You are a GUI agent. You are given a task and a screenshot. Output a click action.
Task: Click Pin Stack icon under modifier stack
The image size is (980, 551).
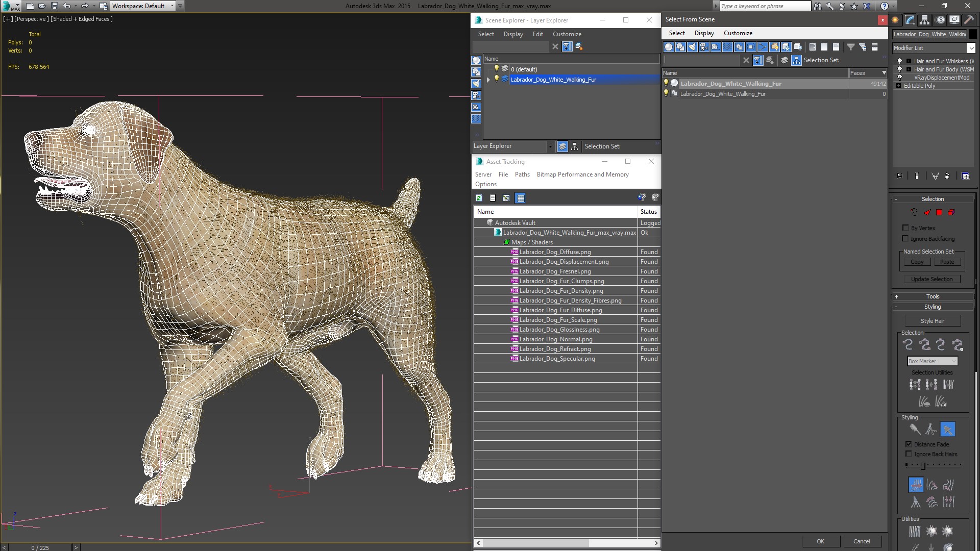899,176
